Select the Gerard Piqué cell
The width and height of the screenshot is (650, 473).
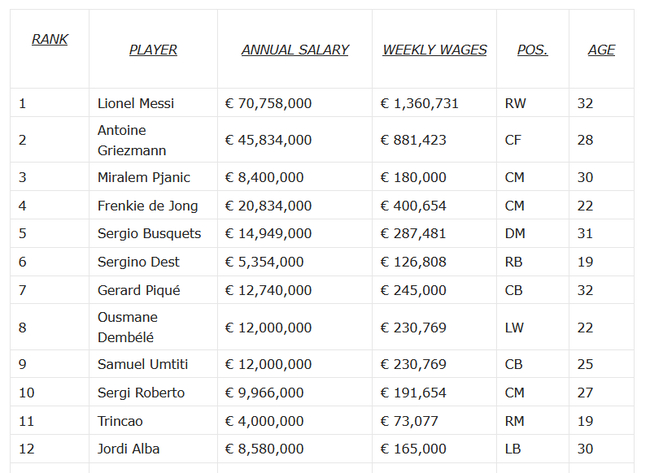tap(141, 290)
